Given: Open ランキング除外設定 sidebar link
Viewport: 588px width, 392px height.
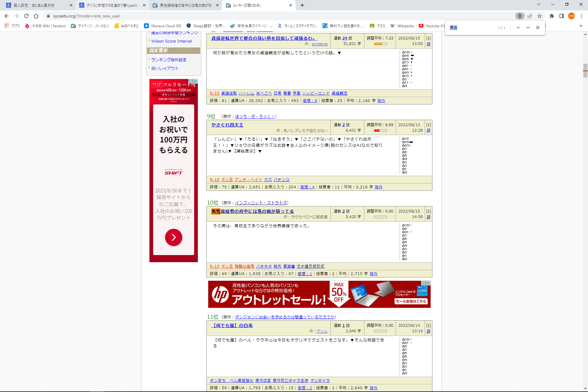Looking at the screenshot, I should click(x=169, y=60).
